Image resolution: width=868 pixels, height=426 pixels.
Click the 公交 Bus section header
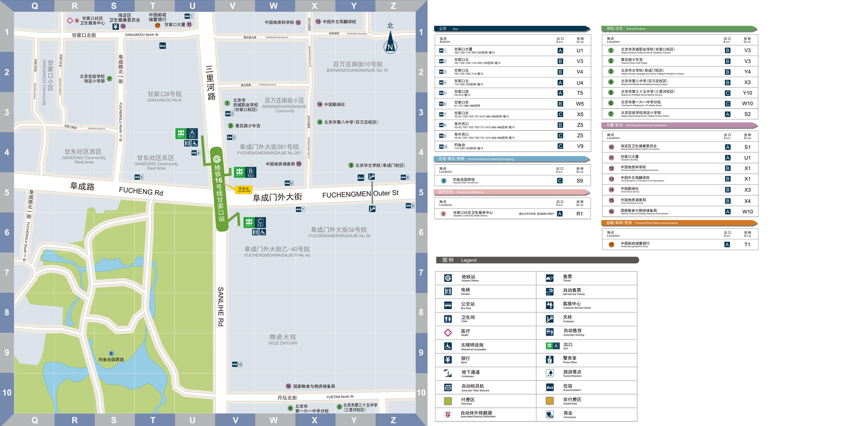tap(512, 29)
